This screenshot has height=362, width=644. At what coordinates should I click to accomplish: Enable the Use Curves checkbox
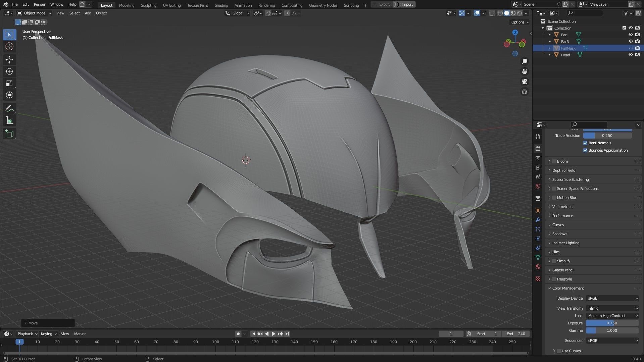(559, 351)
